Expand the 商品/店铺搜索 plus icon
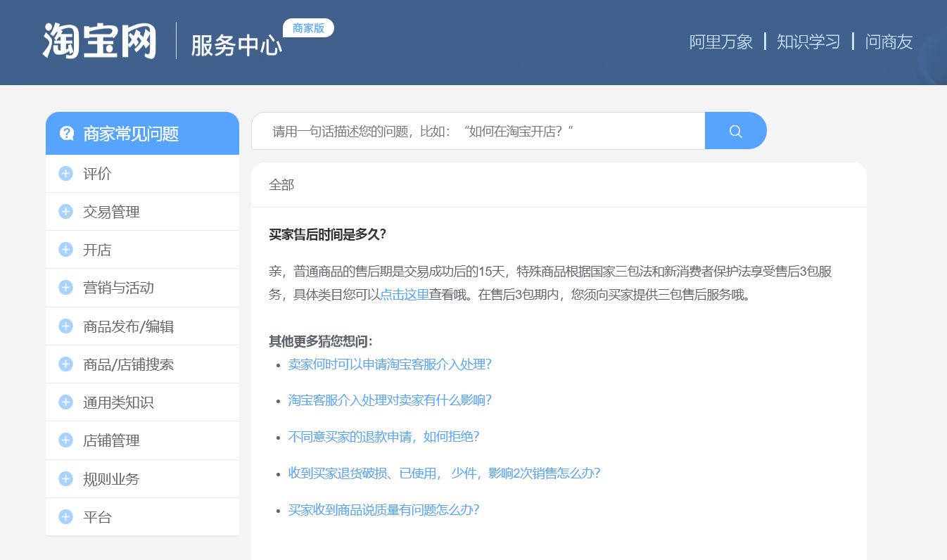 point(66,364)
